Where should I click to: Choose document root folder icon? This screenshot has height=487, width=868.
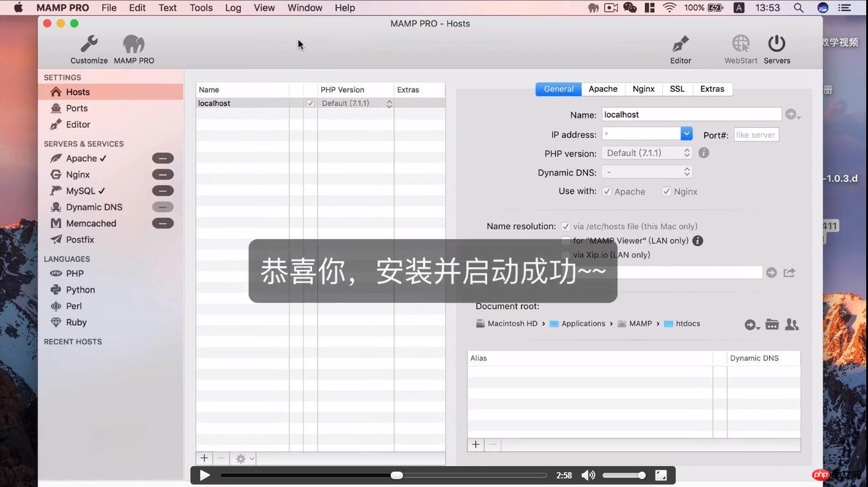(x=772, y=324)
